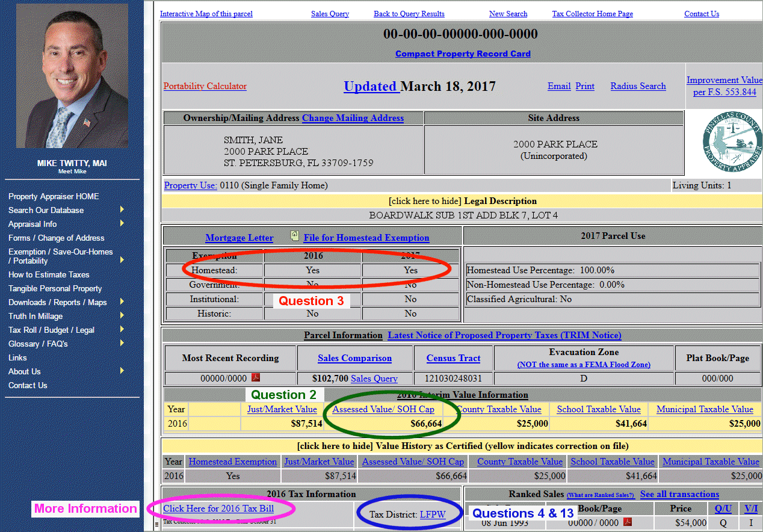The width and height of the screenshot is (763, 532).
Task: View the Compact Property Record Card
Action: (463, 54)
